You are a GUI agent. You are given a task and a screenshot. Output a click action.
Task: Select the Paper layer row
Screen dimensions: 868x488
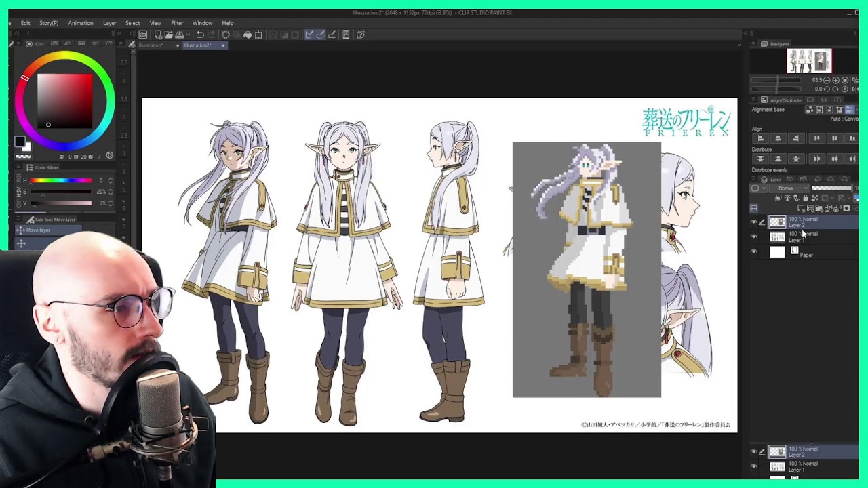(x=803, y=251)
